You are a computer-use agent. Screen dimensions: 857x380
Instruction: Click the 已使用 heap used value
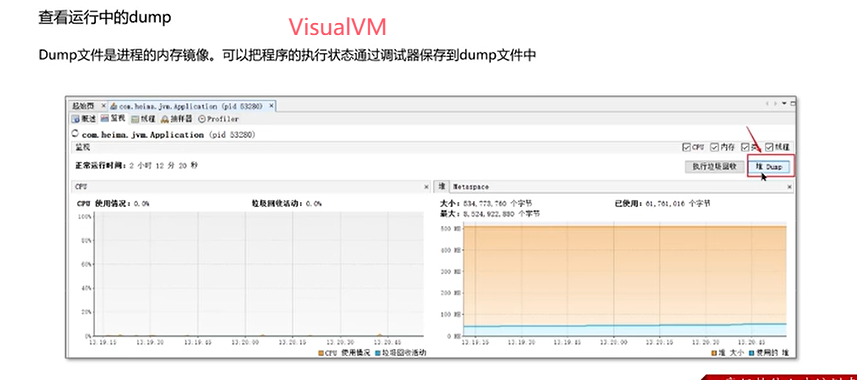(663, 203)
